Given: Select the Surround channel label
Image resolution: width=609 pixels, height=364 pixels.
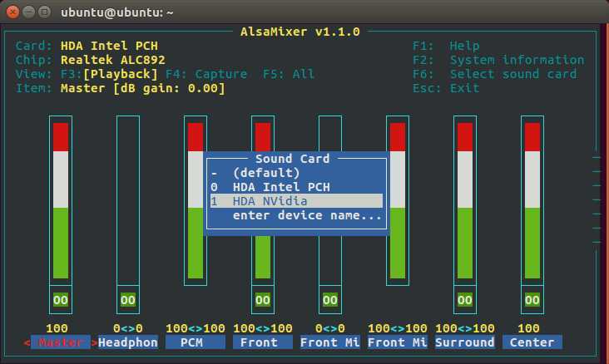Looking at the screenshot, I should [465, 342].
